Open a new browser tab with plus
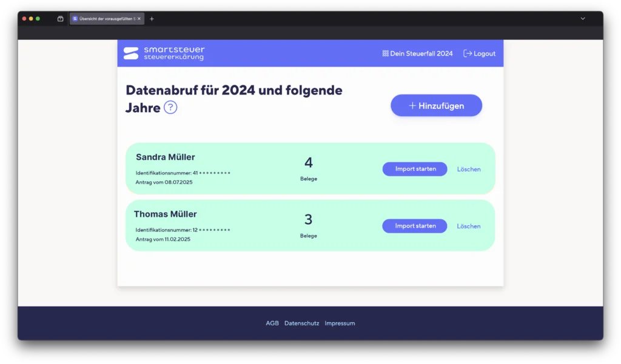The height and width of the screenshot is (364, 621). click(152, 19)
